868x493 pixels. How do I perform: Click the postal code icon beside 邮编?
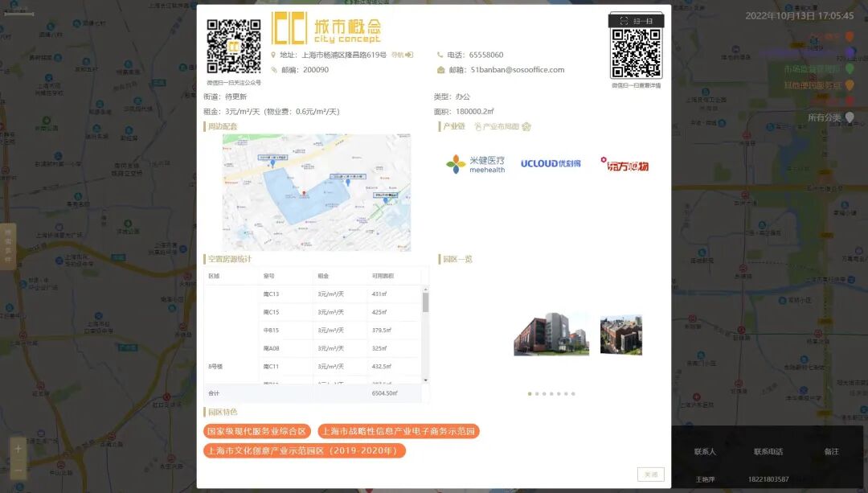(x=273, y=69)
